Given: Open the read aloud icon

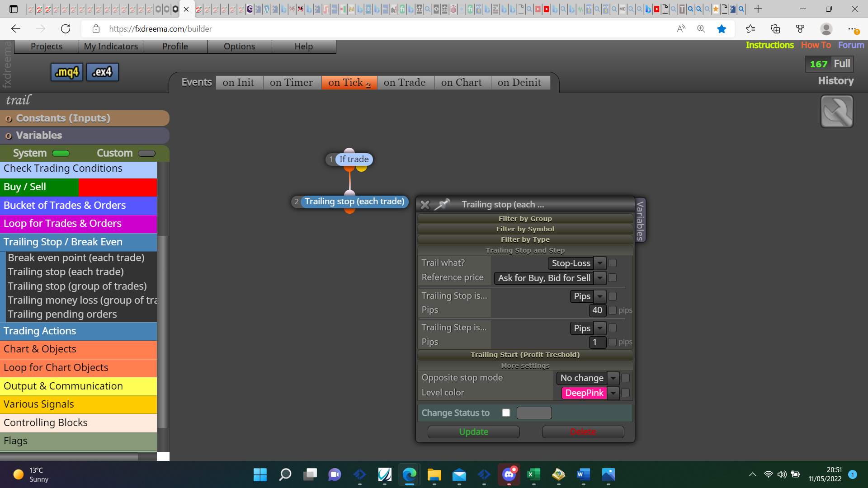Looking at the screenshot, I should pyautogui.click(x=681, y=29).
